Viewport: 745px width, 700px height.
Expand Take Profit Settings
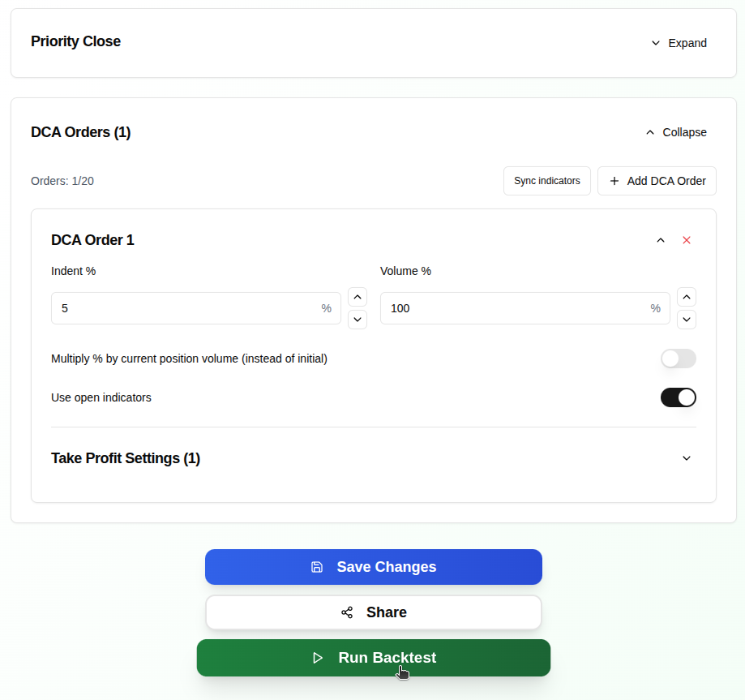click(686, 458)
